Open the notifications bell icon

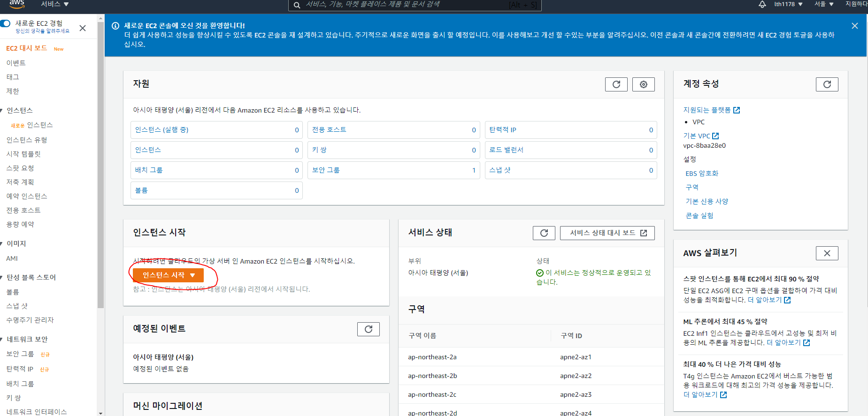[x=762, y=4]
